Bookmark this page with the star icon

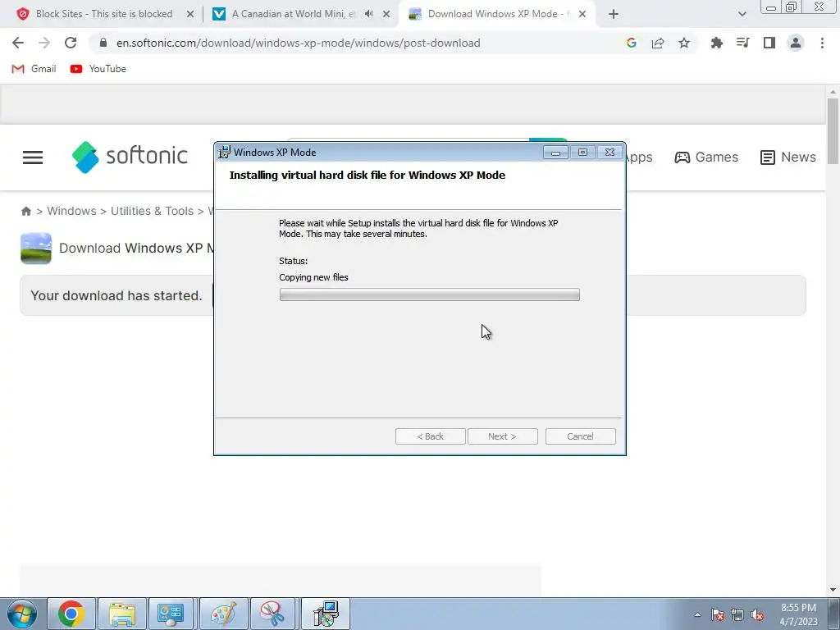684,43
